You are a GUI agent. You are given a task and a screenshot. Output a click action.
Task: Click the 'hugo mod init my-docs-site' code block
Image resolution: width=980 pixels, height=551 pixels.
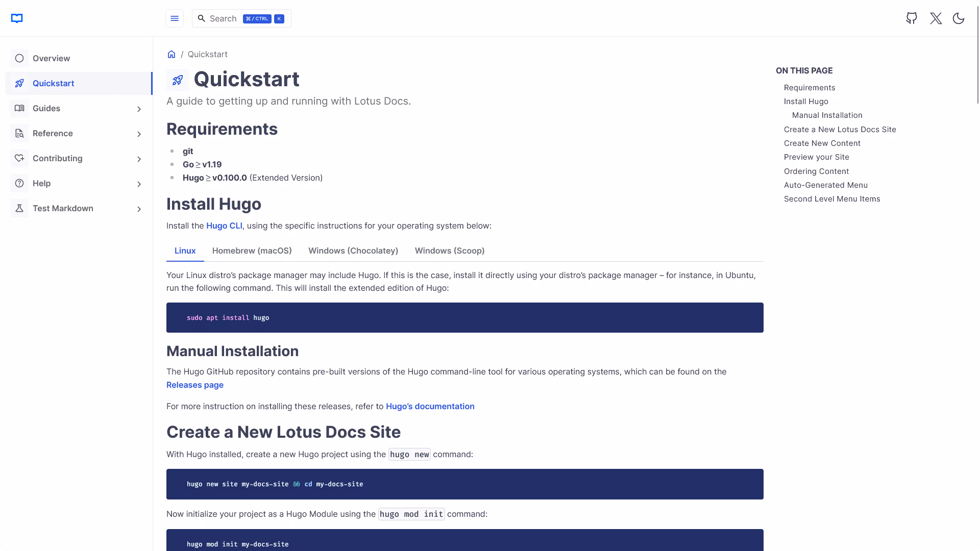(465, 540)
